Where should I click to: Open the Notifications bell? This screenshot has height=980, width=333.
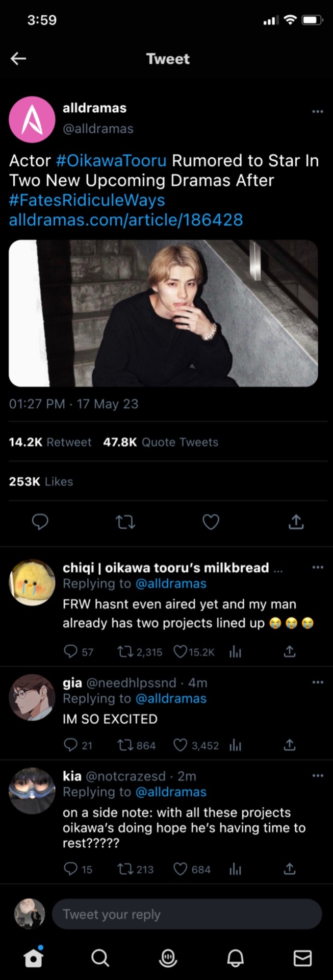235,959
